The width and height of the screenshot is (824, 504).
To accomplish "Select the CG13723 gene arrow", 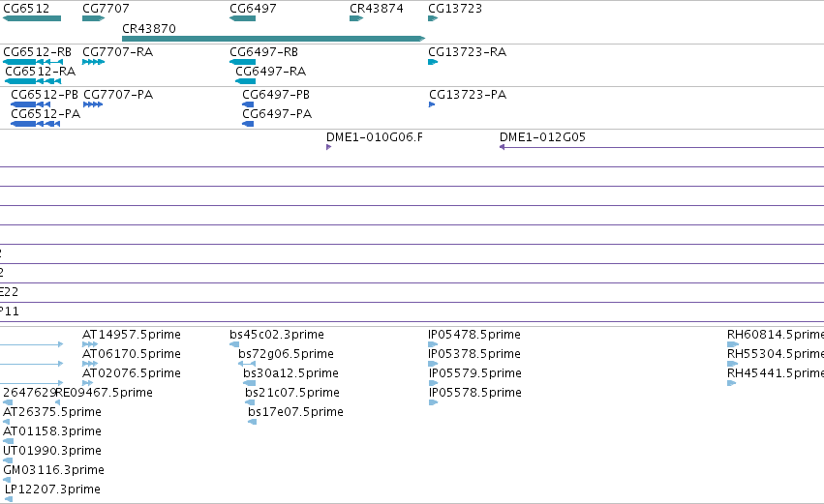I will [x=433, y=18].
